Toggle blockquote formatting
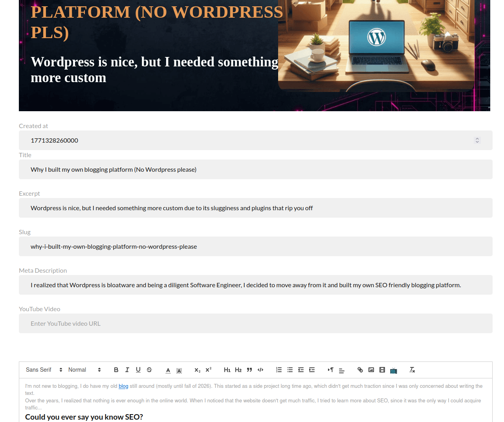This screenshot has width=504, height=422. click(x=249, y=370)
